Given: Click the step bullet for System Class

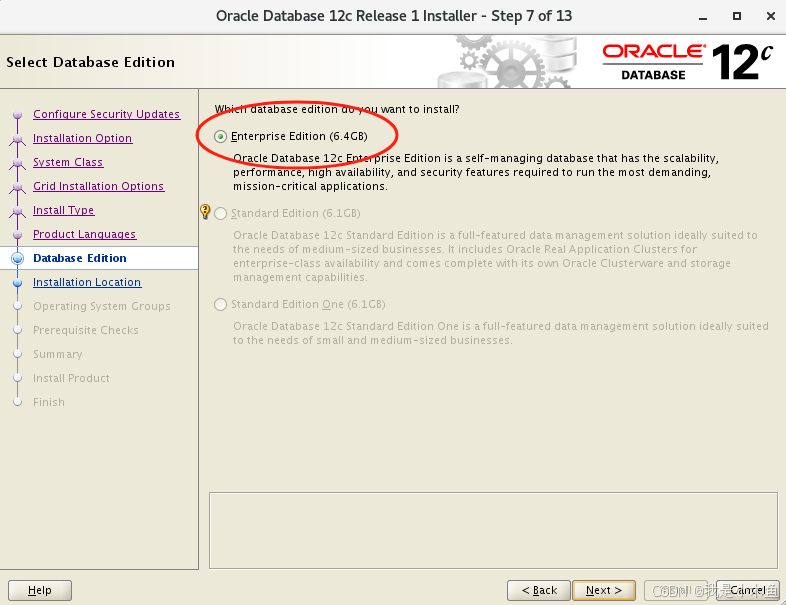Looking at the screenshot, I should click(x=18, y=163).
